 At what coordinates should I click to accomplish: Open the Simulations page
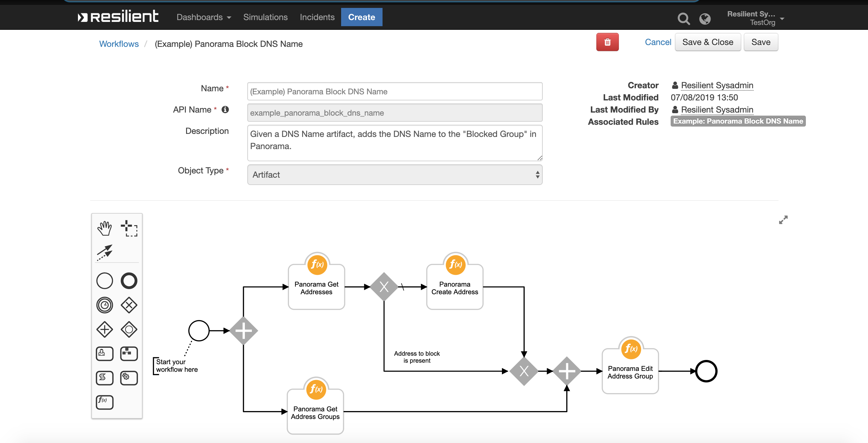coord(265,17)
